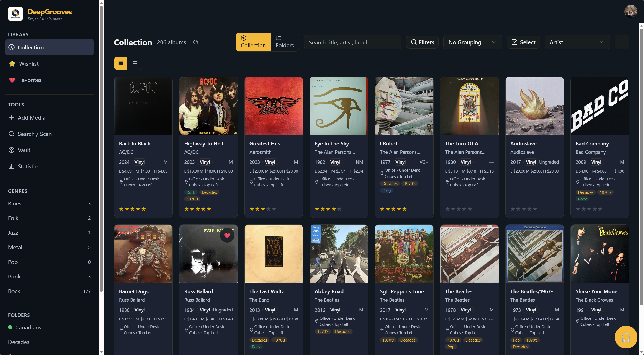This screenshot has width=644, height=355.
Task: Click location pin on Abbey Road card
Action: click(x=317, y=321)
